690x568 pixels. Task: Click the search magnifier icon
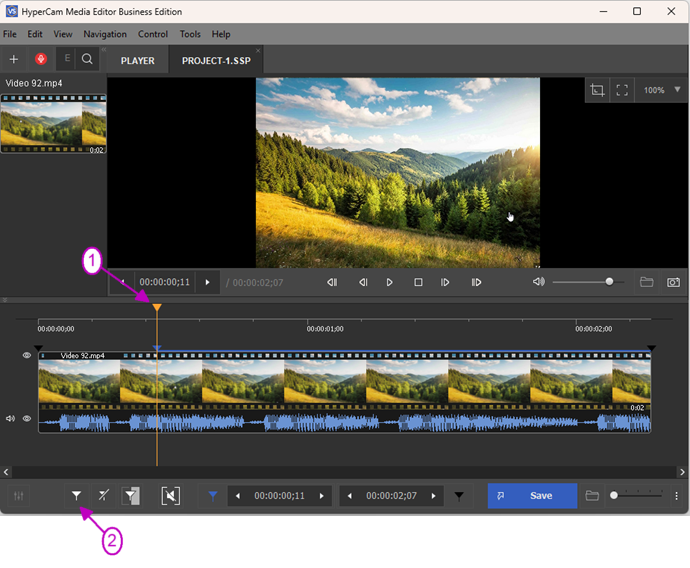pos(87,60)
